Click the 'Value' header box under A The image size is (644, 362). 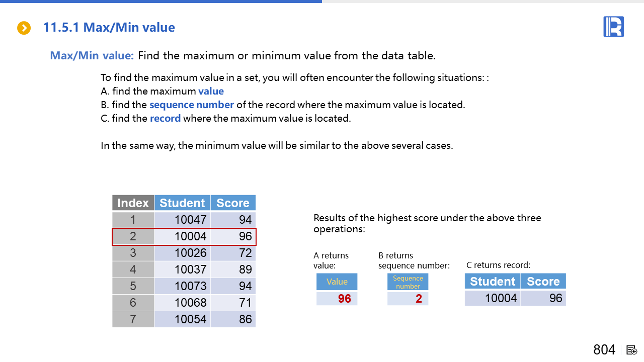337,282
